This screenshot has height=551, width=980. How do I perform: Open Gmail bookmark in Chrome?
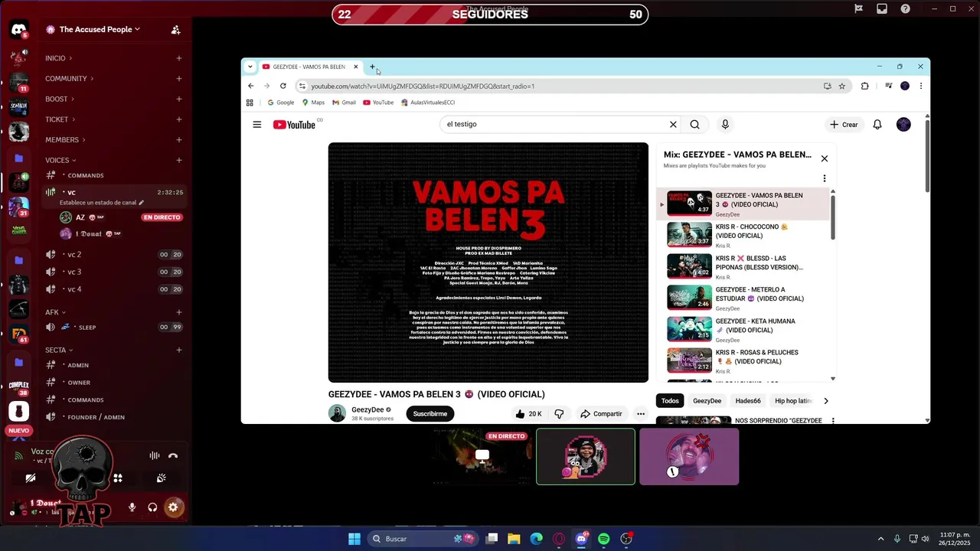pyautogui.click(x=344, y=103)
